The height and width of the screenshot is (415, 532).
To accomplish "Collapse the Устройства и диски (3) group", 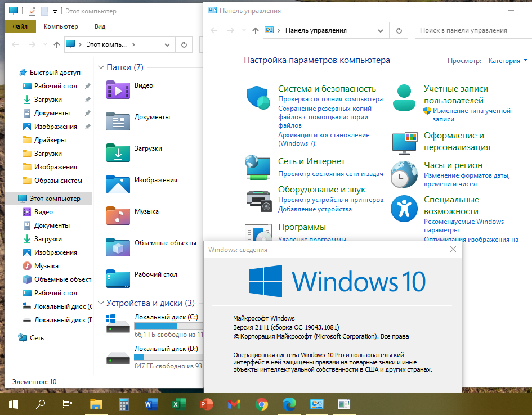I will [x=101, y=303].
